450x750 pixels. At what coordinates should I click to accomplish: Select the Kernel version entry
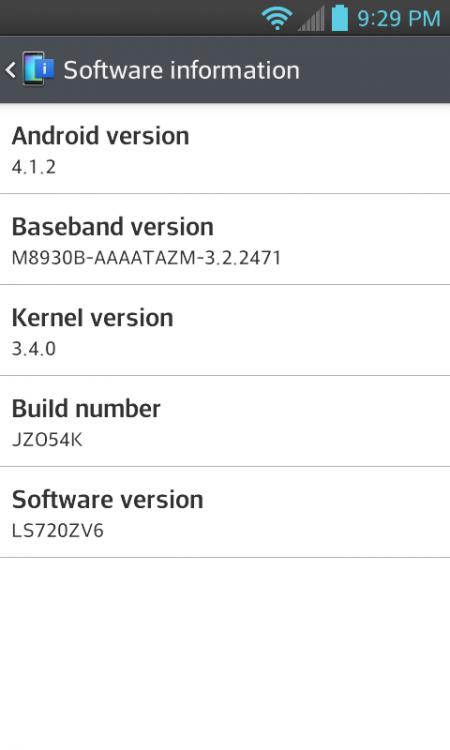point(225,331)
